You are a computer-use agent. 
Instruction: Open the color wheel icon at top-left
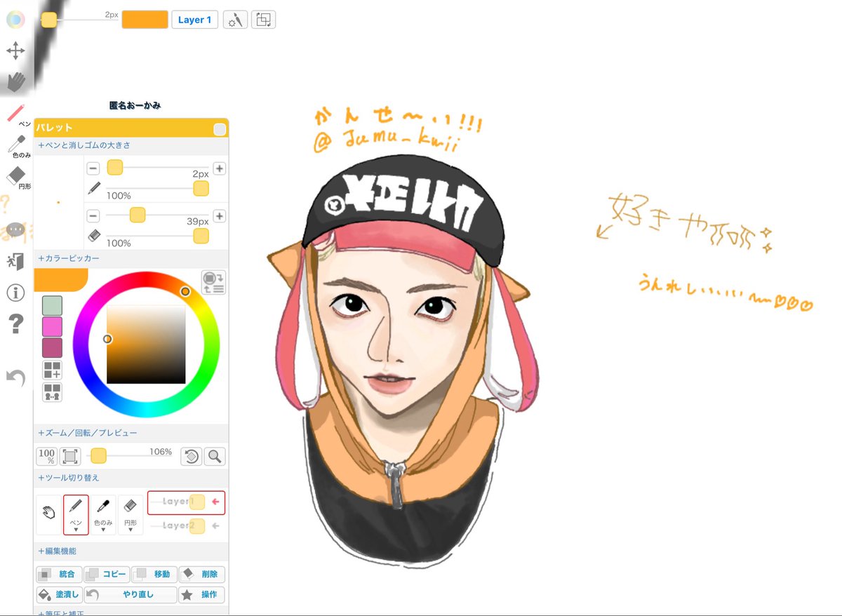pyautogui.click(x=15, y=19)
